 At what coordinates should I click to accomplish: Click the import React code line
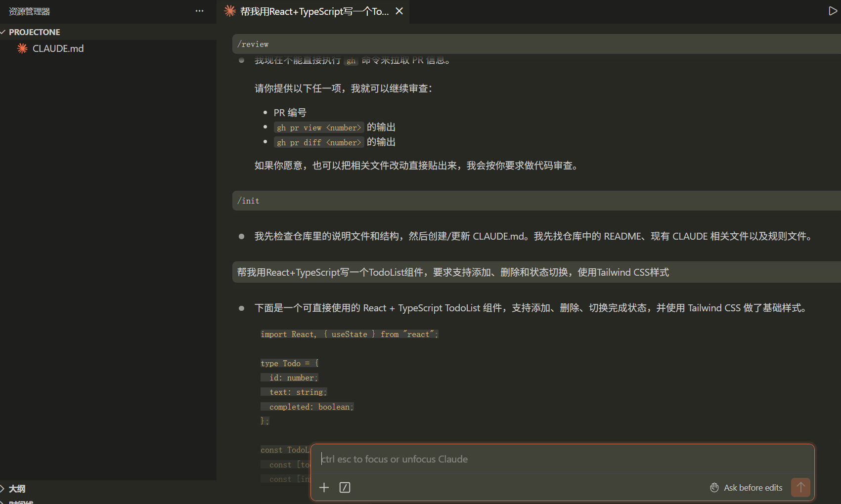(x=349, y=335)
